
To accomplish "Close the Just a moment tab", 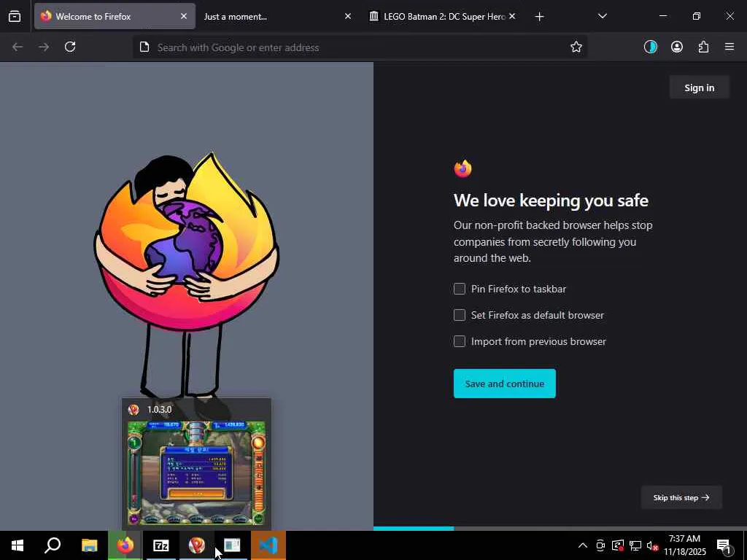I will pyautogui.click(x=348, y=16).
